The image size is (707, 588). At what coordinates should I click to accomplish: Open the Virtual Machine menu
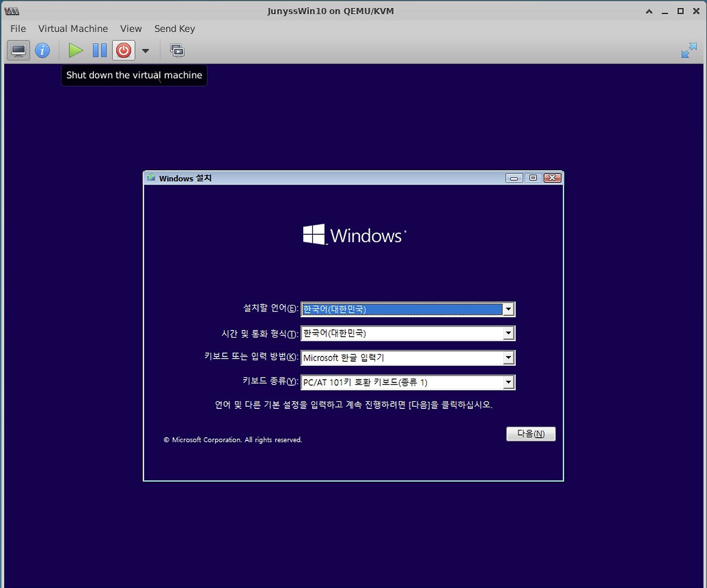[73, 28]
